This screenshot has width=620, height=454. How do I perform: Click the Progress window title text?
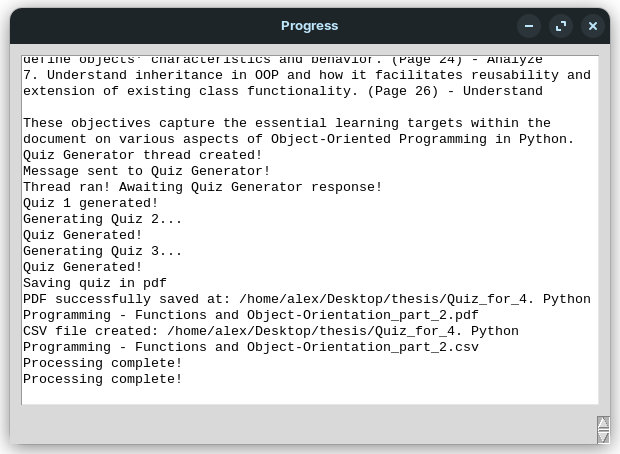pyautogui.click(x=310, y=26)
